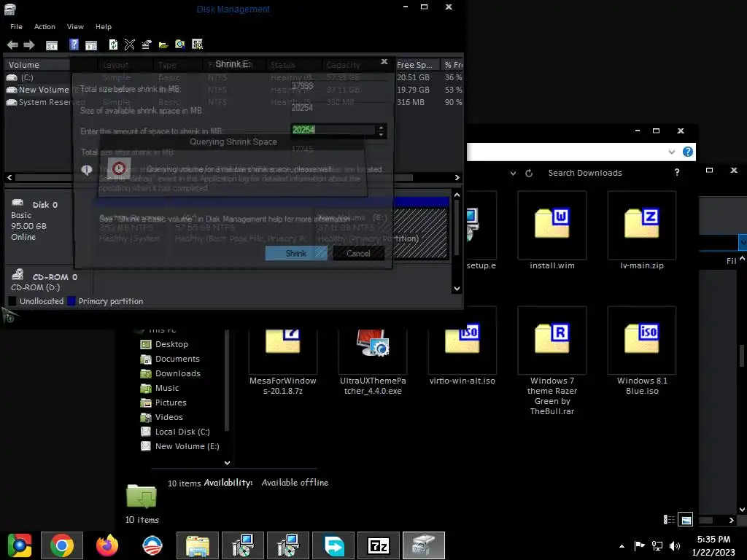Select the install.wim file icon
747x560 pixels.
[552, 225]
